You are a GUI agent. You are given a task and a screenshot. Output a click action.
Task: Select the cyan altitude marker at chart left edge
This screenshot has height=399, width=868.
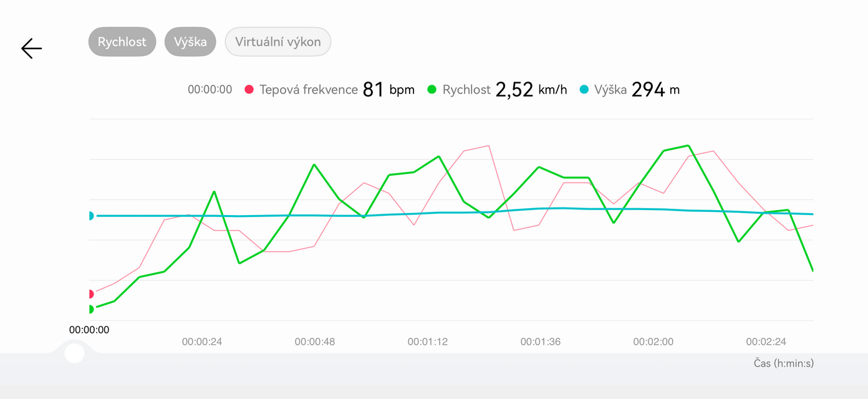point(90,216)
